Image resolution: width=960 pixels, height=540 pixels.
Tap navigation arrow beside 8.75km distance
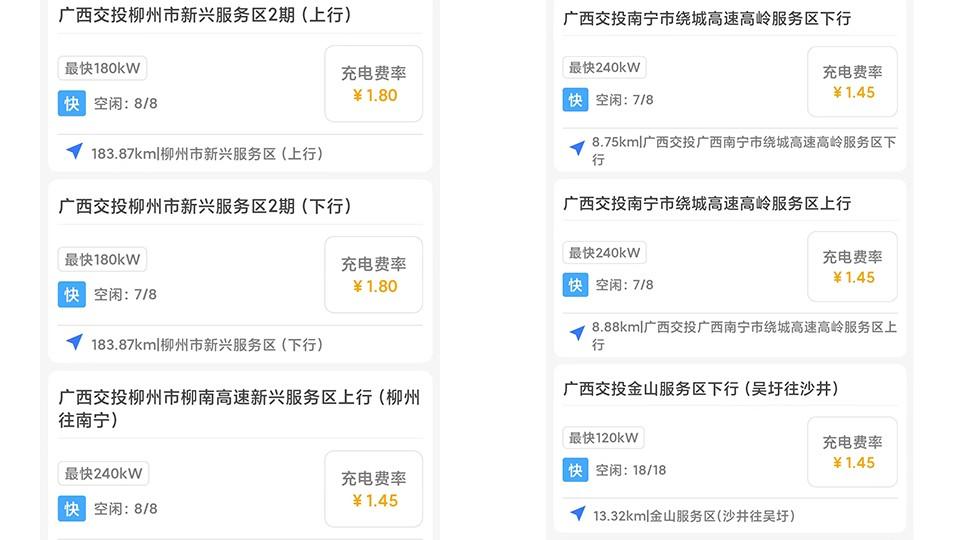[577, 148]
